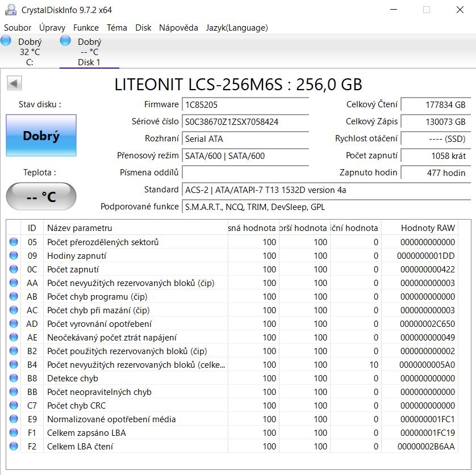Click status orb of attribute B8 row
Viewport: 476px width, 475px height.
click(x=14, y=378)
